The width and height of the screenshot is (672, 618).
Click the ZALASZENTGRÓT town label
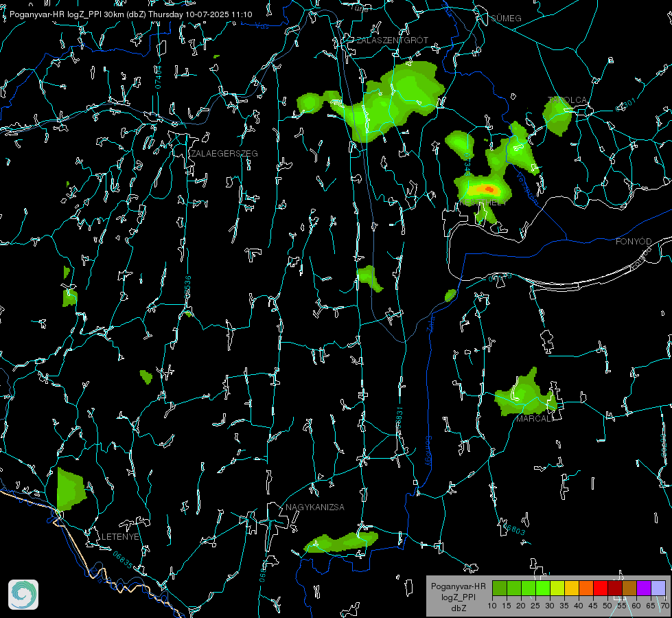pyautogui.click(x=392, y=40)
